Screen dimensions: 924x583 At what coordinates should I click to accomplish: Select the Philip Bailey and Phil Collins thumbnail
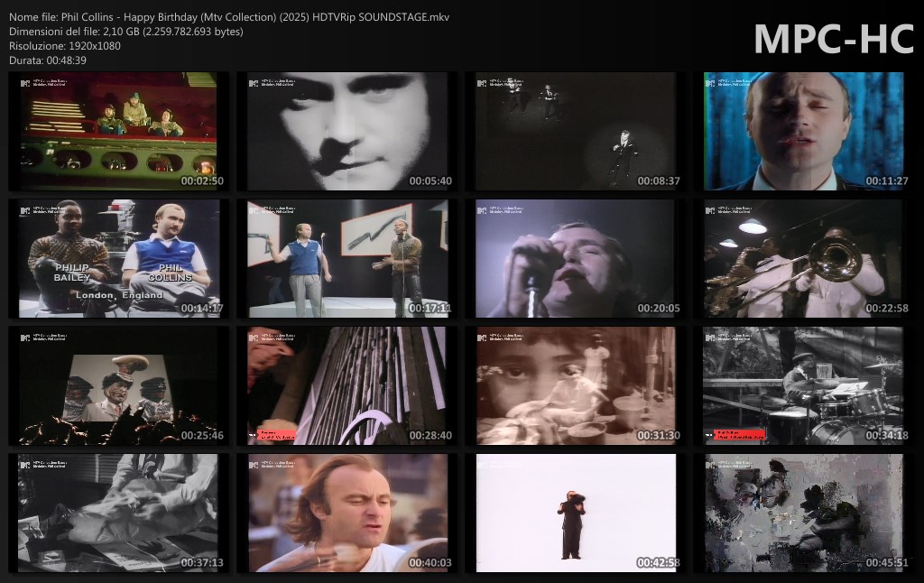point(118,259)
